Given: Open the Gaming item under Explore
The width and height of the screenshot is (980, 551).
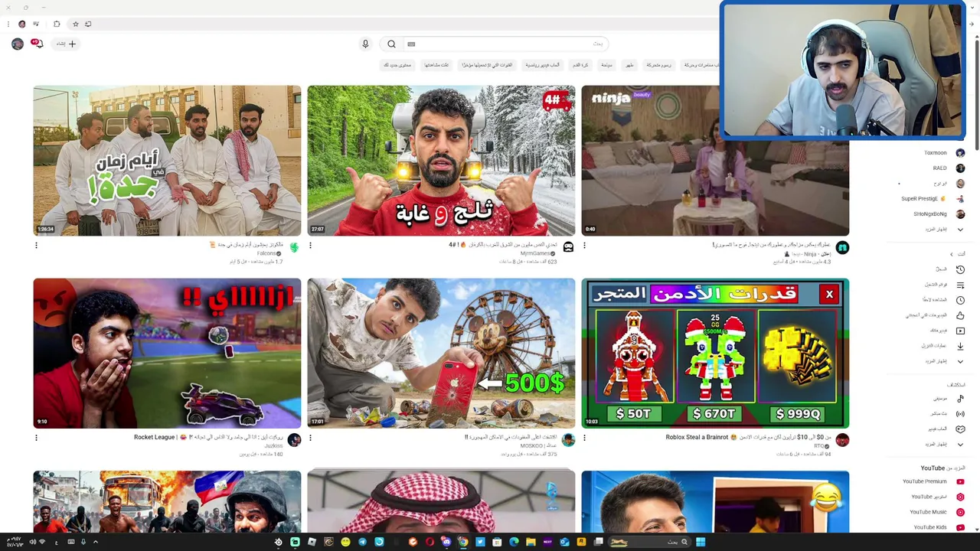Looking at the screenshot, I should coord(948,429).
